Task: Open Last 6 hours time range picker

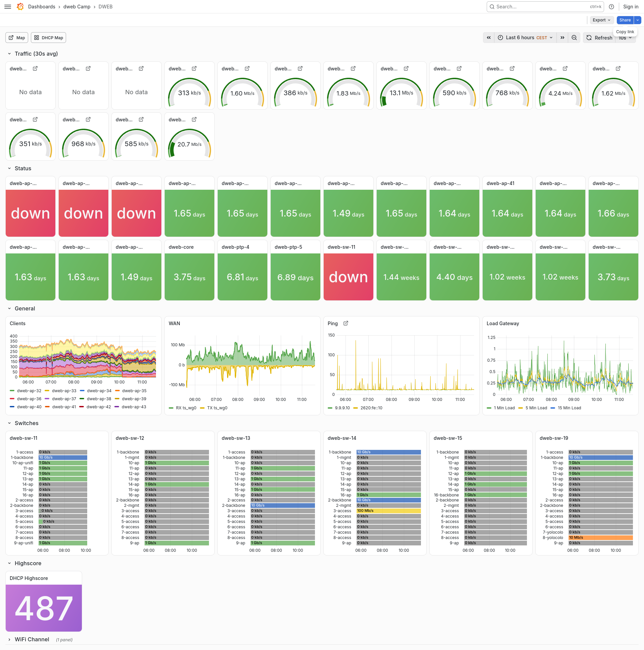Action: pyautogui.click(x=525, y=38)
